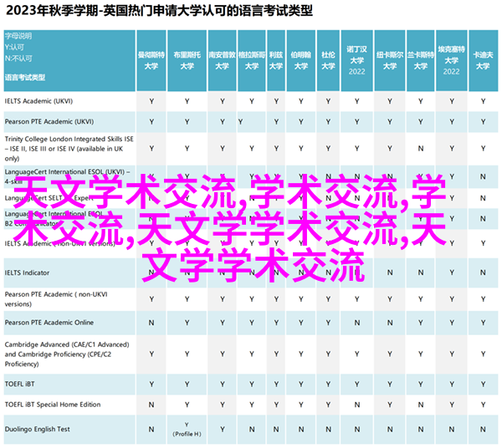Screen dimensions: 502x448
Task: Click the 诺丁汉大学 2022 column header
Action: 356,60
